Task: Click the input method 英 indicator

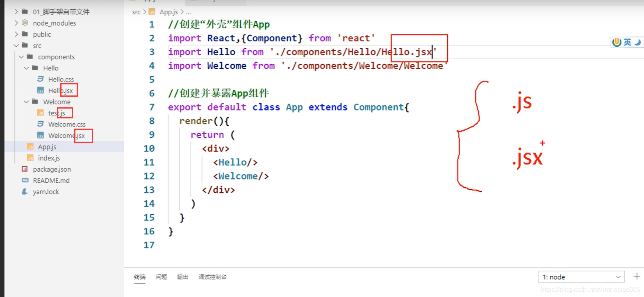Action: pos(628,42)
